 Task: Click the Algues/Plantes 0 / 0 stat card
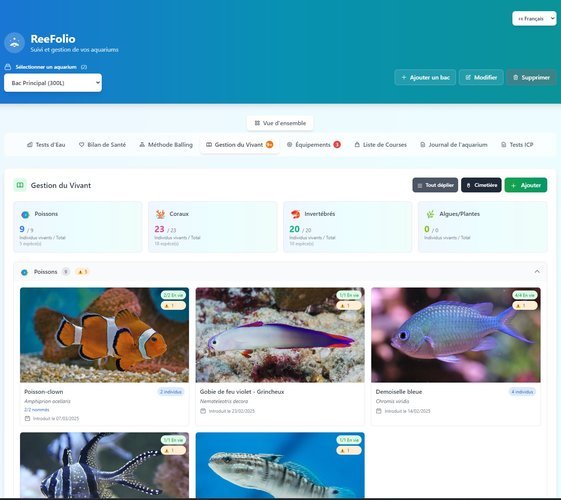[x=483, y=227]
